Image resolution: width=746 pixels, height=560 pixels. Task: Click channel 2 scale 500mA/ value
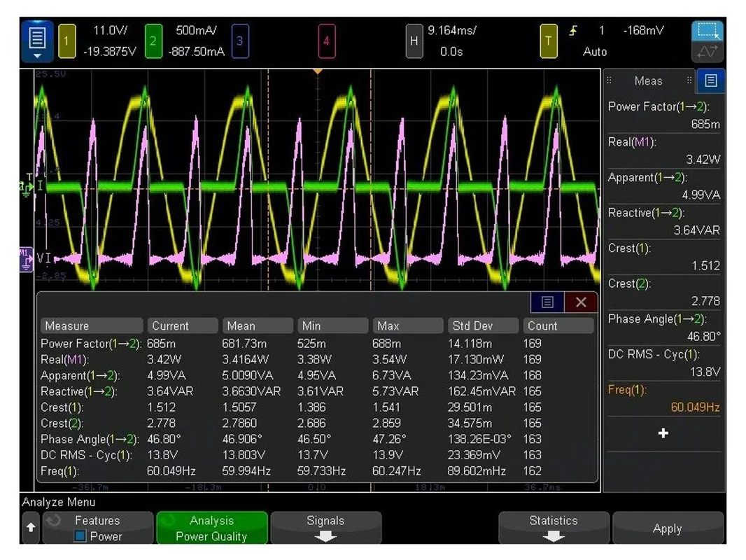pos(197,31)
